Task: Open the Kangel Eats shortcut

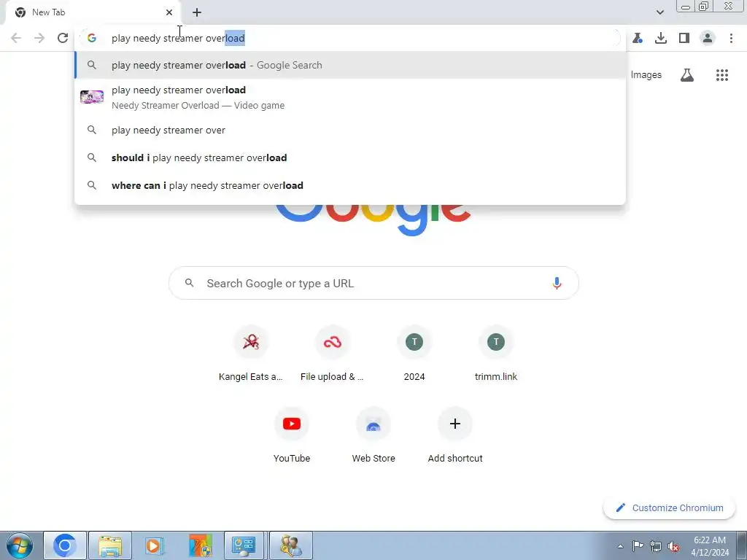Action: tap(251, 354)
